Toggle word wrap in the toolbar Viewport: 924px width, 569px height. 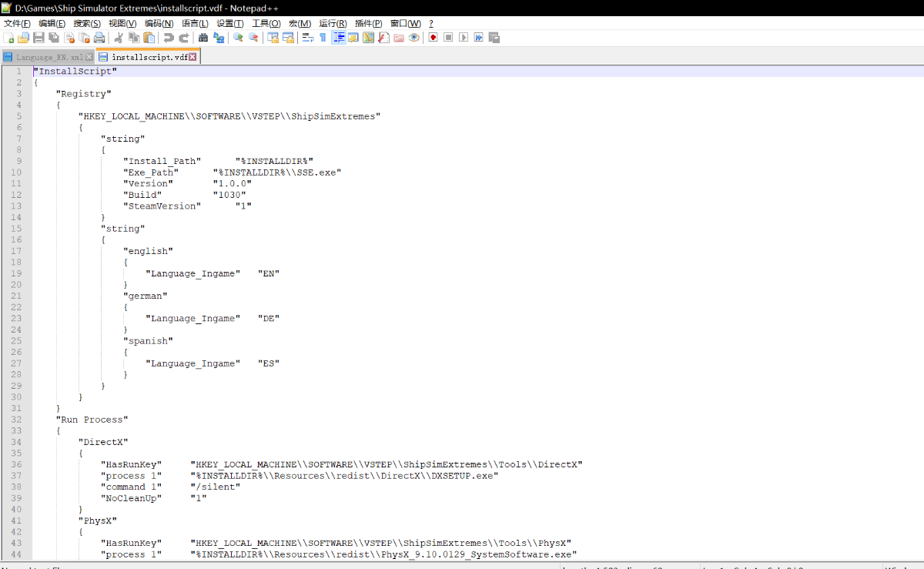point(307,37)
